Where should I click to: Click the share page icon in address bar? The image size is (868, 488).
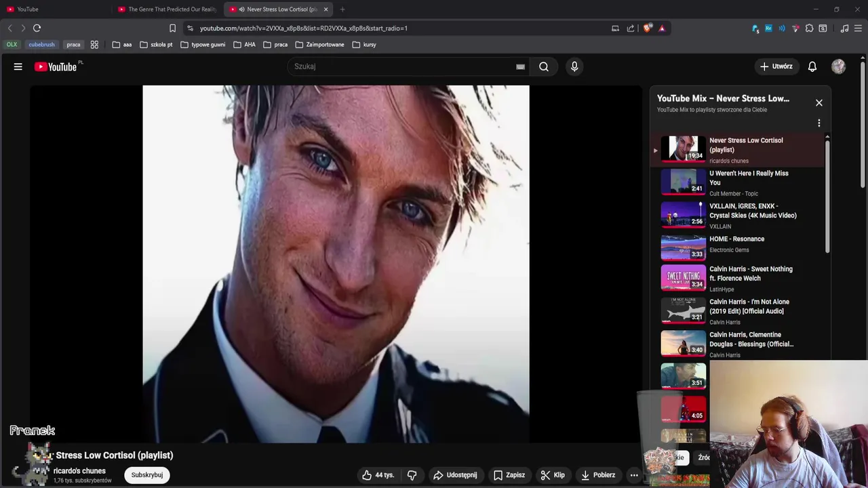pos(631,28)
